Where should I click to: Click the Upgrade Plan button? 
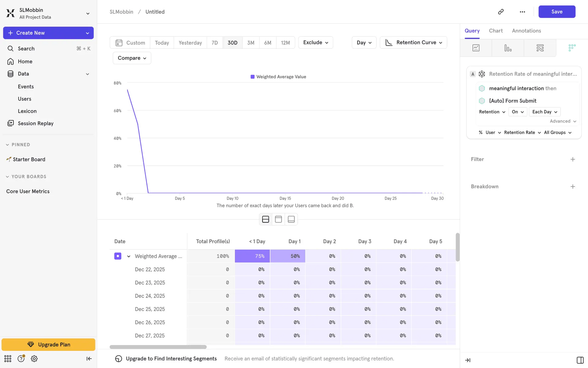click(48, 344)
